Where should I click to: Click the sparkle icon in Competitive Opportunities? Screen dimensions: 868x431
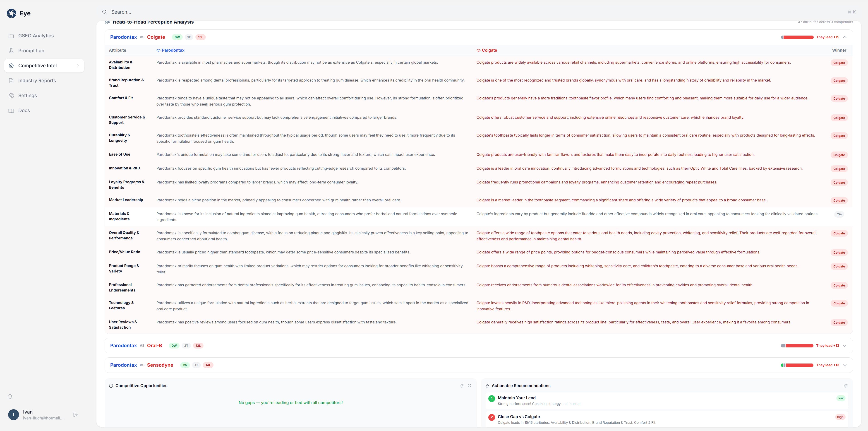pyautogui.click(x=462, y=386)
